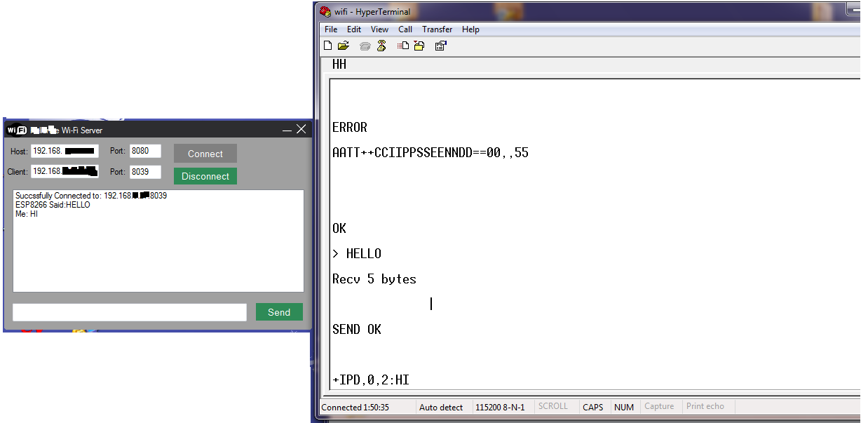This screenshot has width=868, height=423.
Task: Open the Edit menu
Action: tap(354, 29)
